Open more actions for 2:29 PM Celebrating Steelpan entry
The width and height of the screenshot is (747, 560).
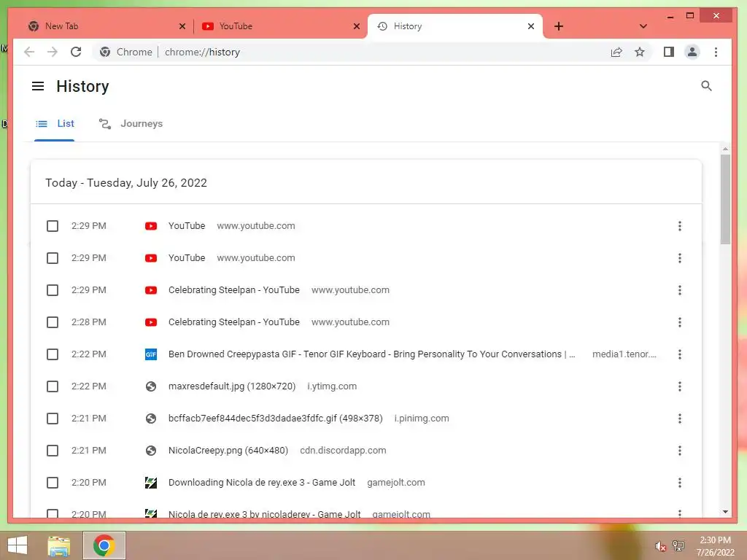click(x=679, y=290)
